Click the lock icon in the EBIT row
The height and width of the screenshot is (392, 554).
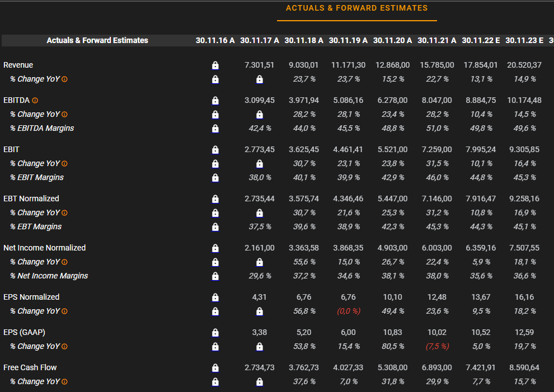pos(215,150)
